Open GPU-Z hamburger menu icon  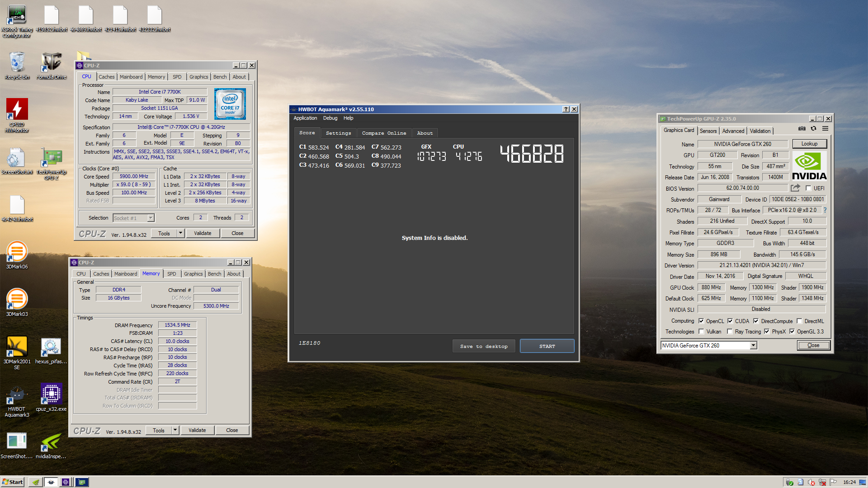[x=825, y=129]
